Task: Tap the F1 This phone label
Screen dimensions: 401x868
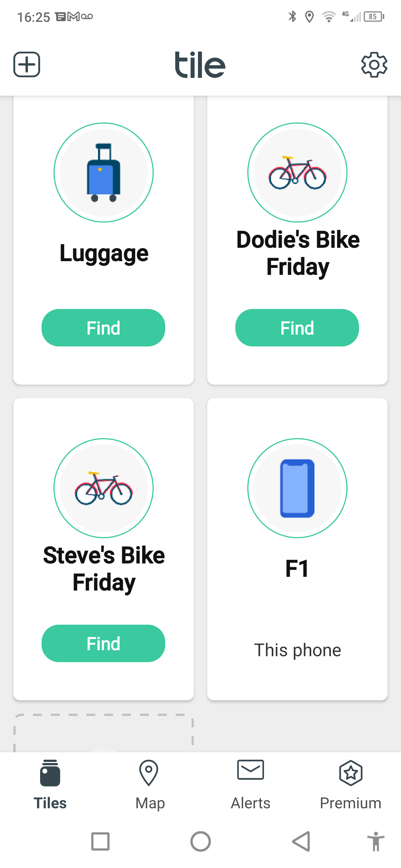Action: [x=297, y=650]
